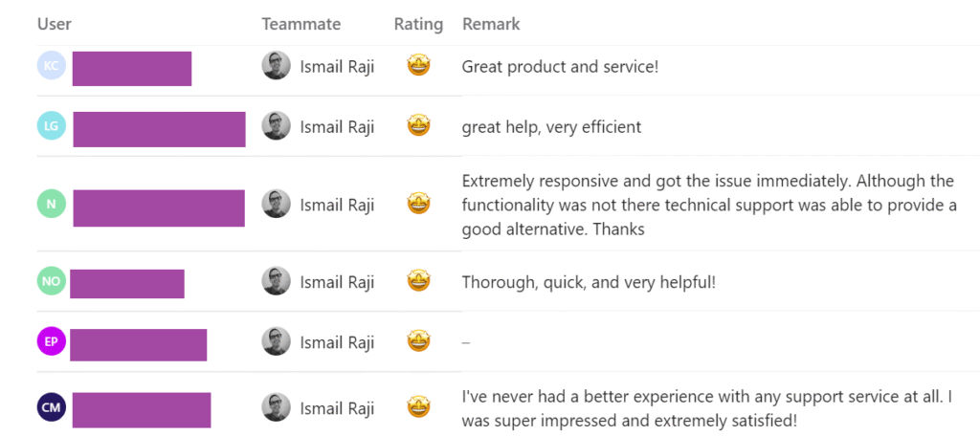
Task: Click rating emoji beside 'Thorough, quick' remark
Action: (x=418, y=281)
